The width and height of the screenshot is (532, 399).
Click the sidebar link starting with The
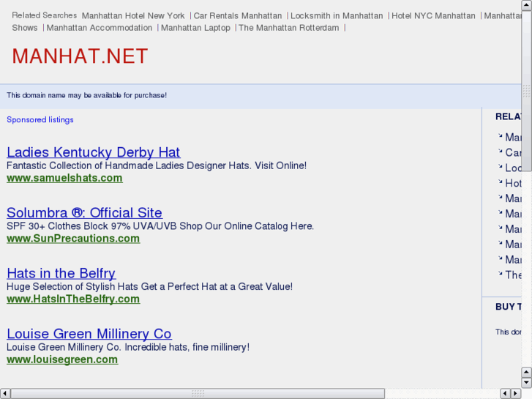[513, 275]
